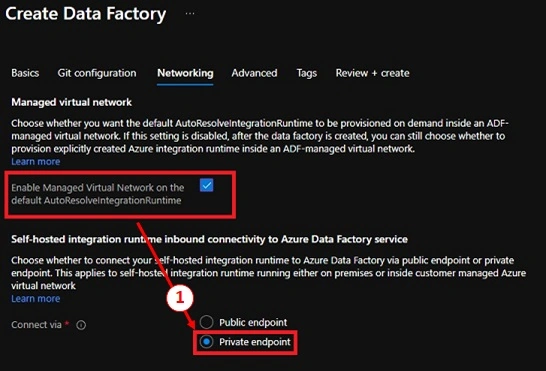Click the info icon next to Connect via
The width and height of the screenshot is (546, 371).
tap(81, 325)
